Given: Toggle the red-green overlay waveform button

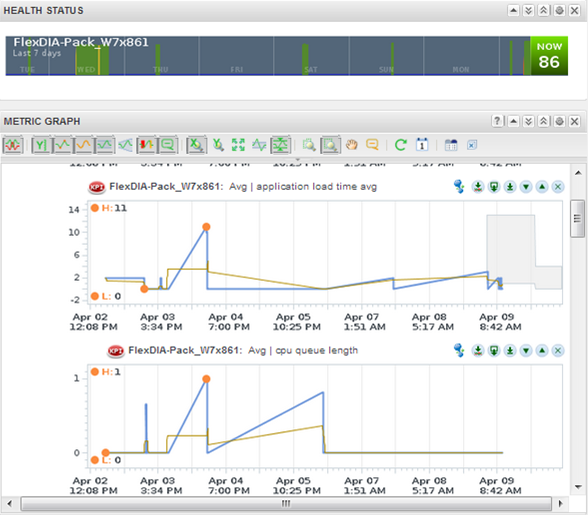Looking at the screenshot, I should (13, 145).
